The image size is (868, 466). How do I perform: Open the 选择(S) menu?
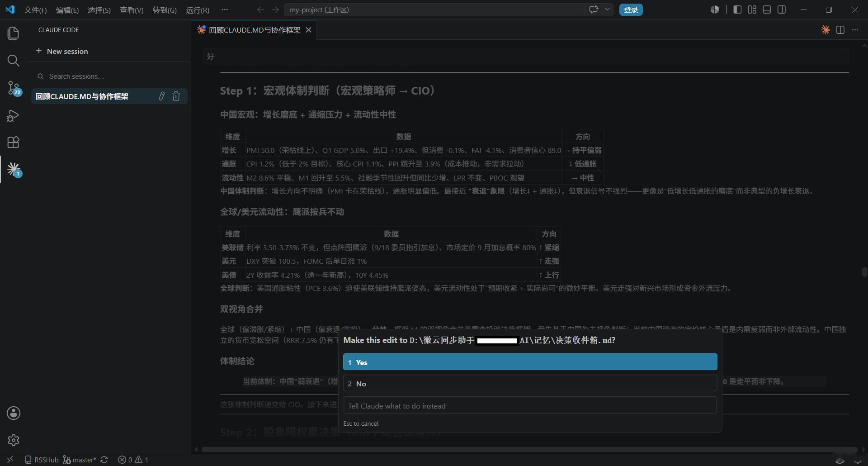coord(99,10)
